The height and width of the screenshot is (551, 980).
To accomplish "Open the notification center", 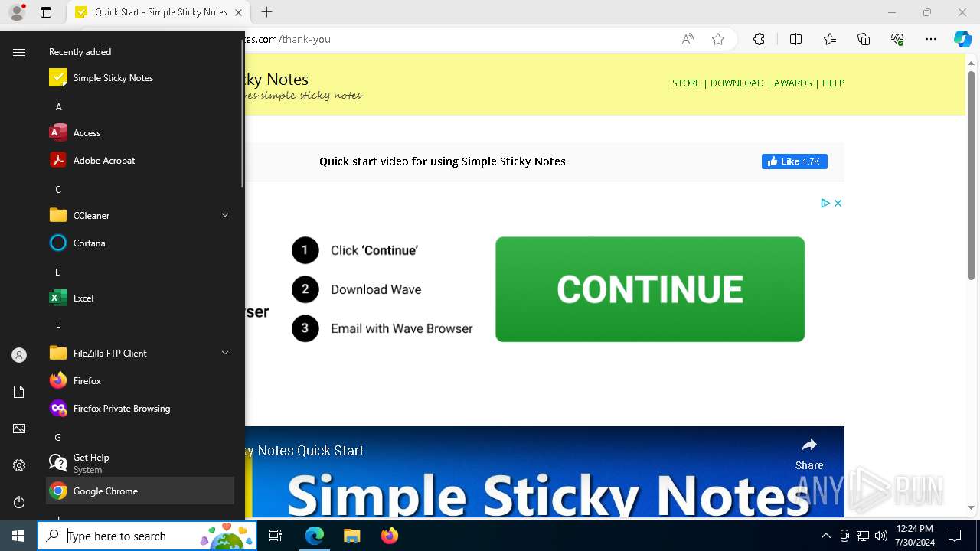I will click(955, 536).
